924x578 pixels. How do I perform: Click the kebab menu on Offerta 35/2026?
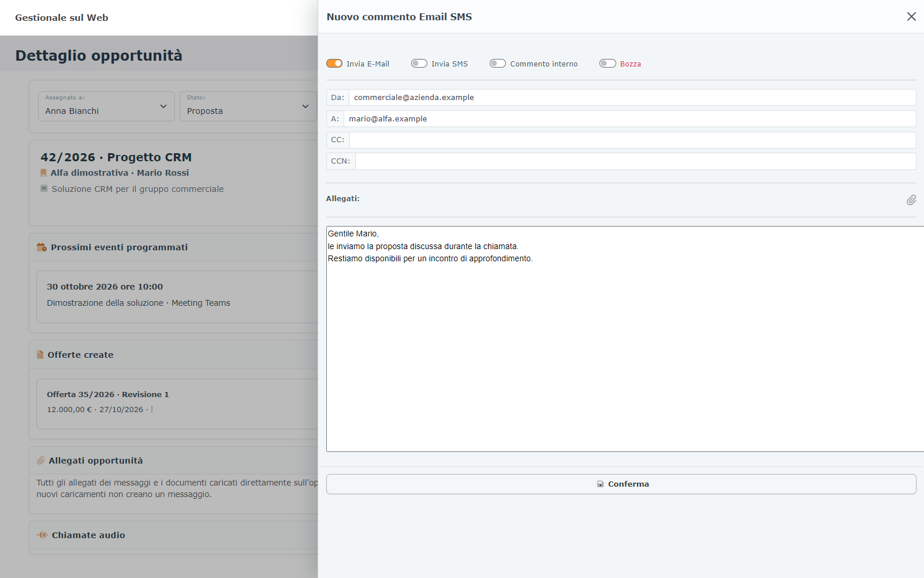pyautogui.click(x=152, y=409)
